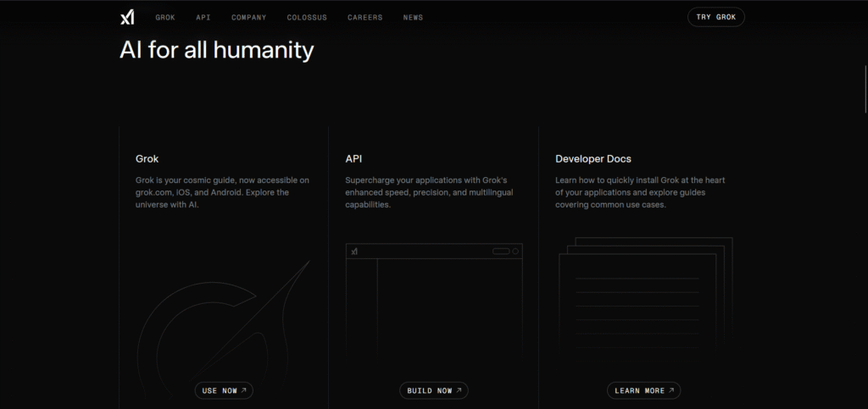Open the COMPANY menu item
This screenshot has height=409, width=868.
coord(248,18)
